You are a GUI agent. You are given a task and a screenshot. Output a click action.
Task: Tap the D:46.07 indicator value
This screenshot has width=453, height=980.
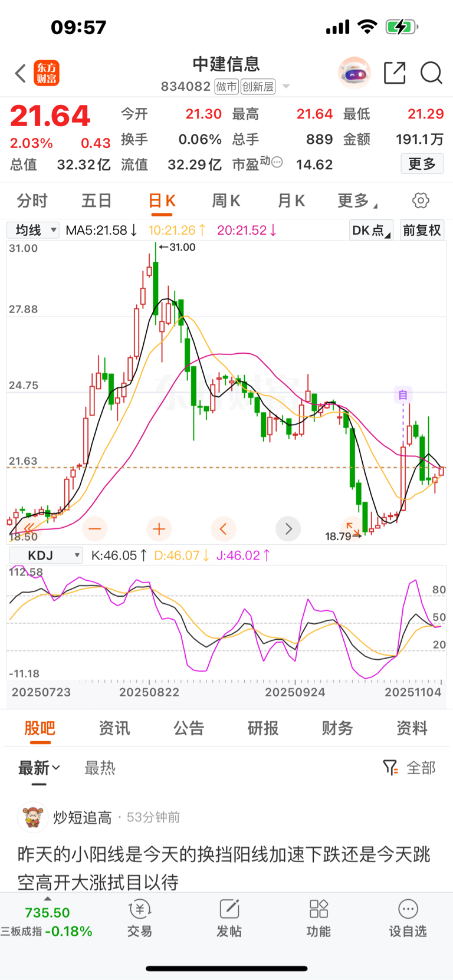[182, 555]
